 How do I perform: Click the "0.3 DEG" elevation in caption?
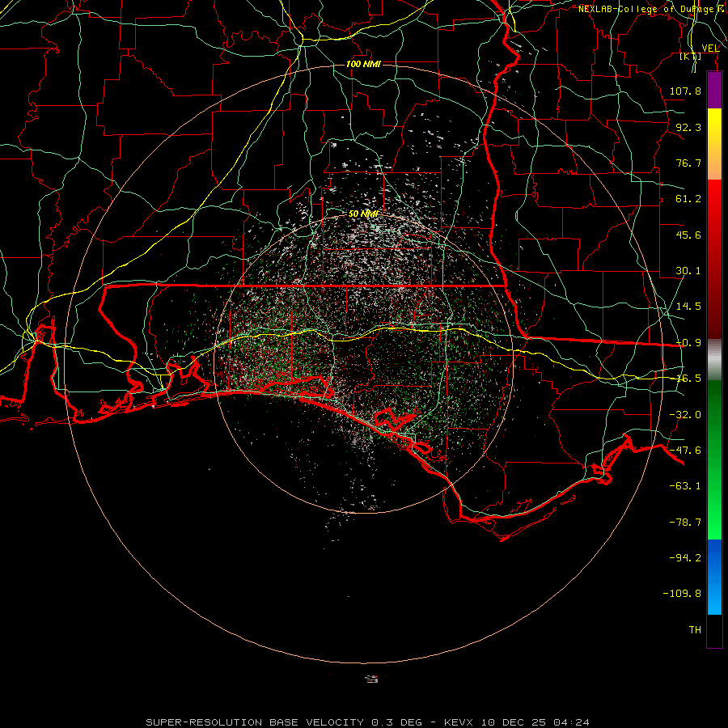pos(396,722)
